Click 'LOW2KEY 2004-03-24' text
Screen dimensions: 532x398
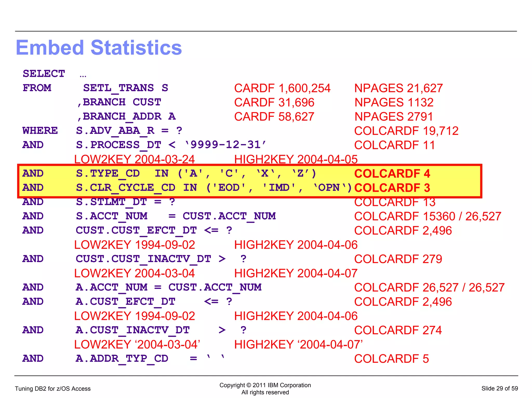[135, 159]
